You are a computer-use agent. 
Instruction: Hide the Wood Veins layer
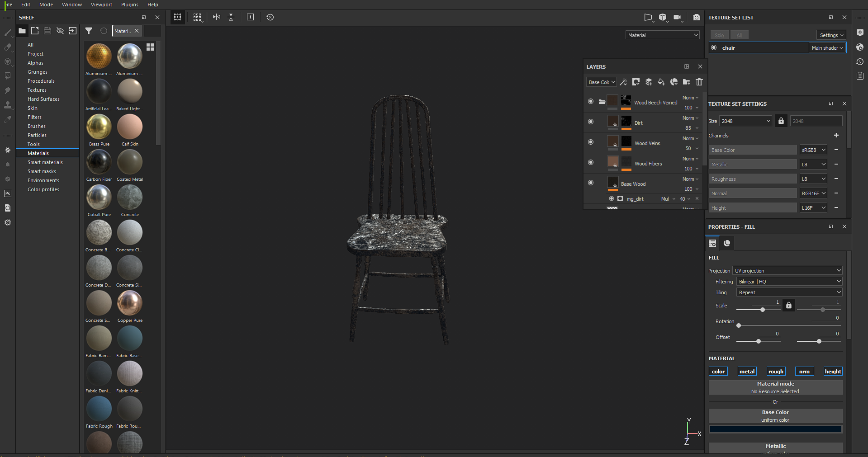click(591, 142)
